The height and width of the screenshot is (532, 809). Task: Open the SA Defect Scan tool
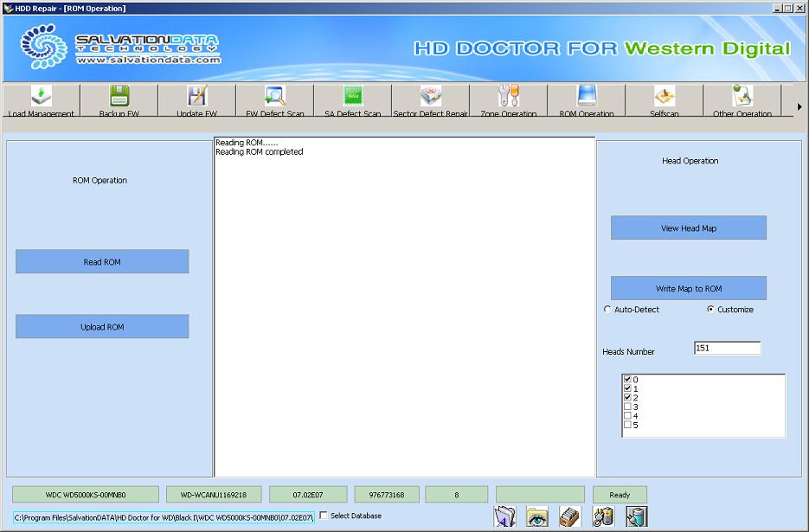[353, 100]
